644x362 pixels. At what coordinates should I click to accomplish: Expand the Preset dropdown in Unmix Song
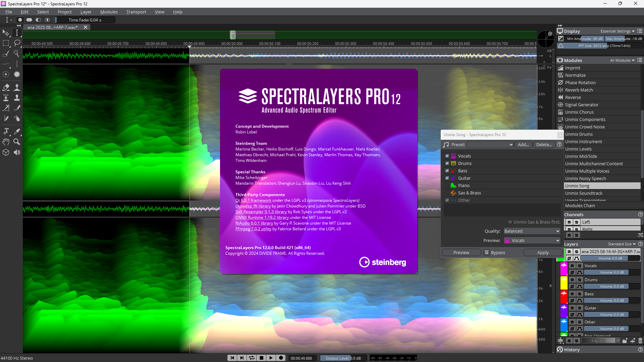point(490,145)
